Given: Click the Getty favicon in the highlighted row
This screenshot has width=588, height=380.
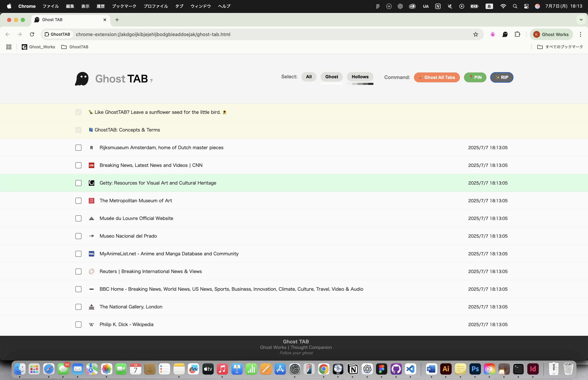Looking at the screenshot, I should click(92, 183).
